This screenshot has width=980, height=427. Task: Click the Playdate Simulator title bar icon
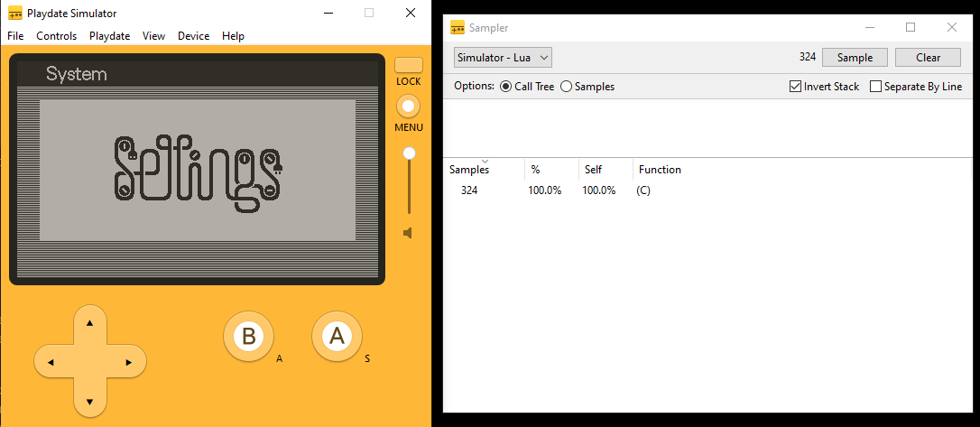(15, 14)
